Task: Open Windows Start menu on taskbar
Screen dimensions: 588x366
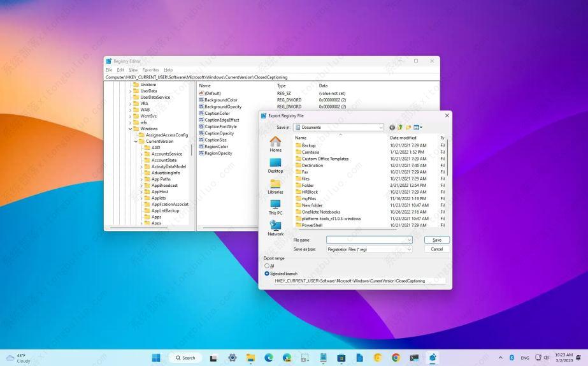Action: (156, 358)
